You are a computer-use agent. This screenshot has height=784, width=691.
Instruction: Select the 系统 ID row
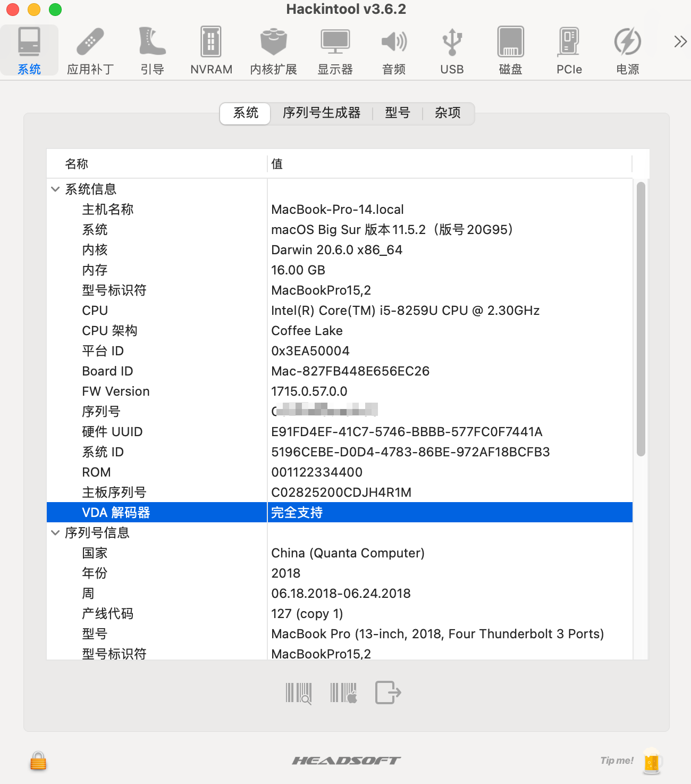coord(340,452)
